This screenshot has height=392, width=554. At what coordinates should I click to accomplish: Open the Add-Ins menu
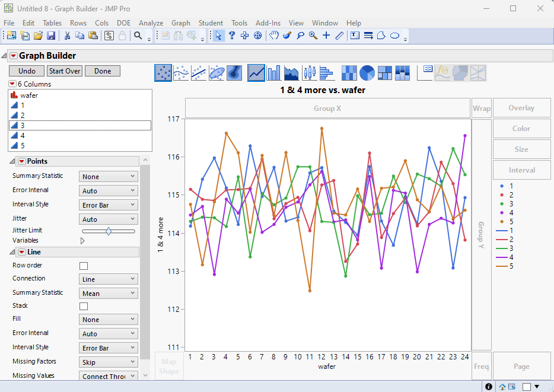268,23
